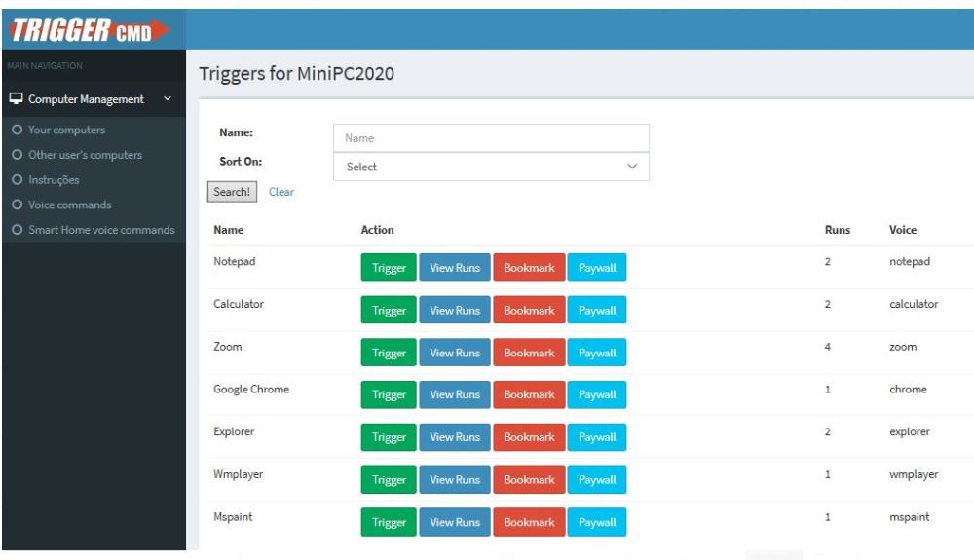Select the mspaint voice word cell
Viewport: 974px width, 560px height.
coord(910,517)
